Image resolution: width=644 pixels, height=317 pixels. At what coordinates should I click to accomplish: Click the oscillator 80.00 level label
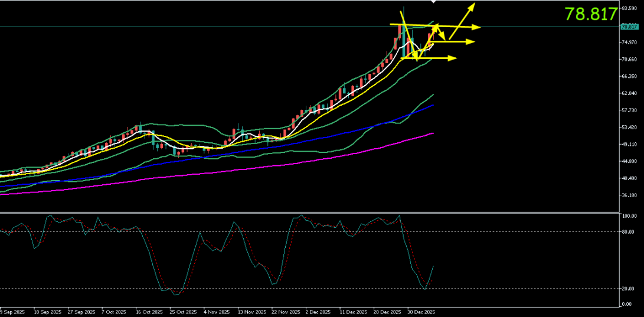pyautogui.click(x=628, y=232)
